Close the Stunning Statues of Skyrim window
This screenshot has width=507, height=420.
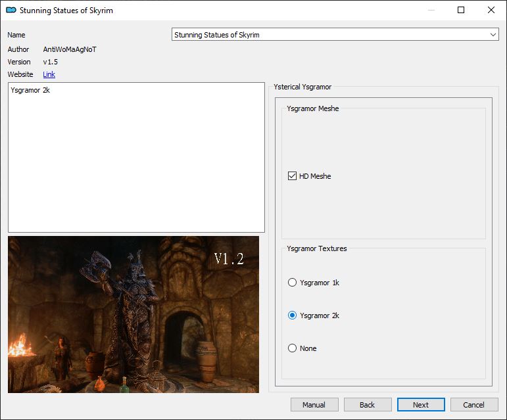pyautogui.click(x=491, y=10)
